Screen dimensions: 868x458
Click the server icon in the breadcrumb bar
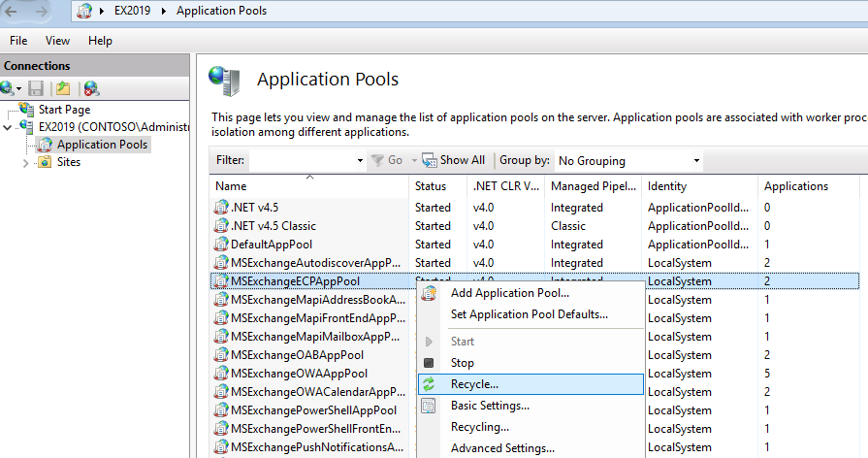coord(84,11)
